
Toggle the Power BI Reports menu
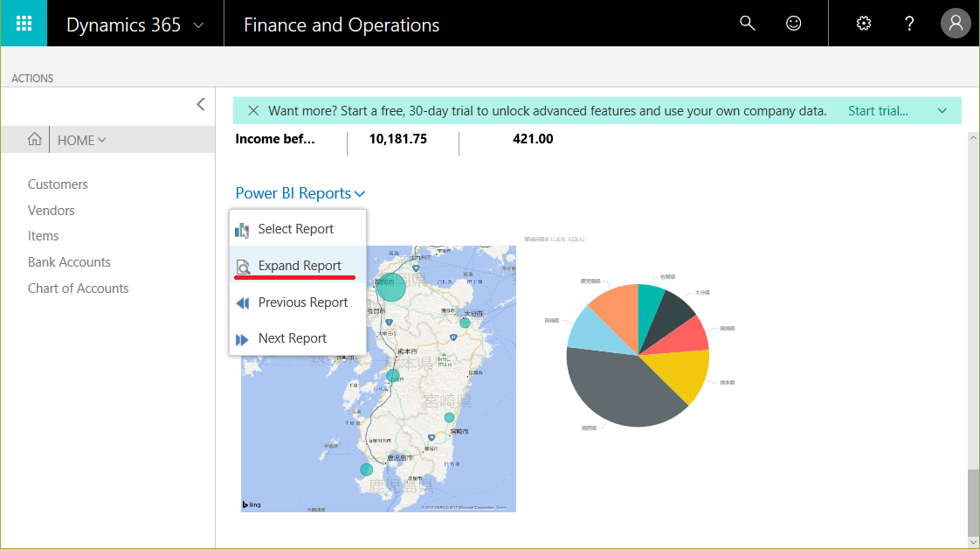pos(300,193)
